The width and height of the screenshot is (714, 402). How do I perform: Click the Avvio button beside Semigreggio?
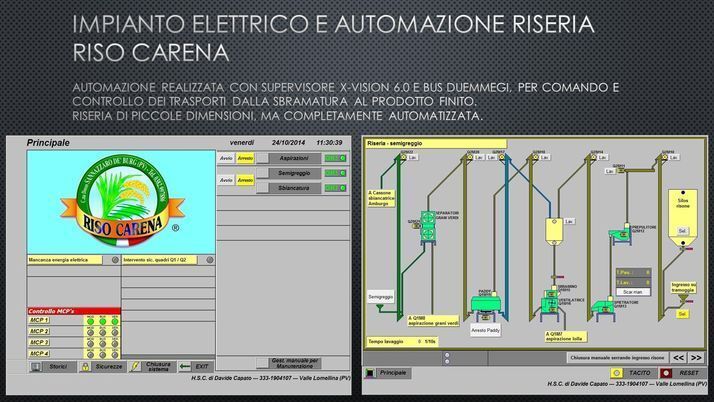[226, 180]
